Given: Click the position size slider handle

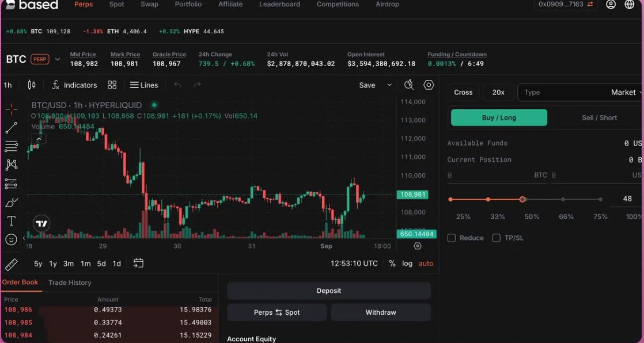Looking at the screenshot, I should 522,199.
